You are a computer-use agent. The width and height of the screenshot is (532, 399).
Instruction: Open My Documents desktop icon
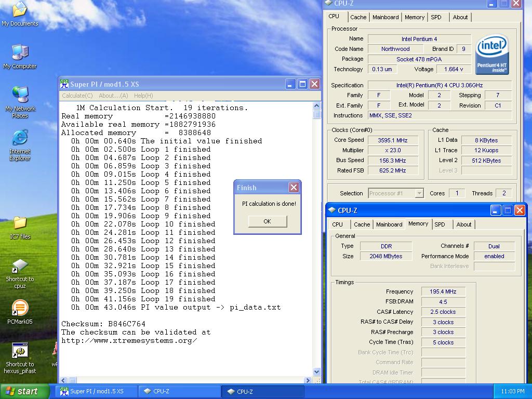pos(20,14)
